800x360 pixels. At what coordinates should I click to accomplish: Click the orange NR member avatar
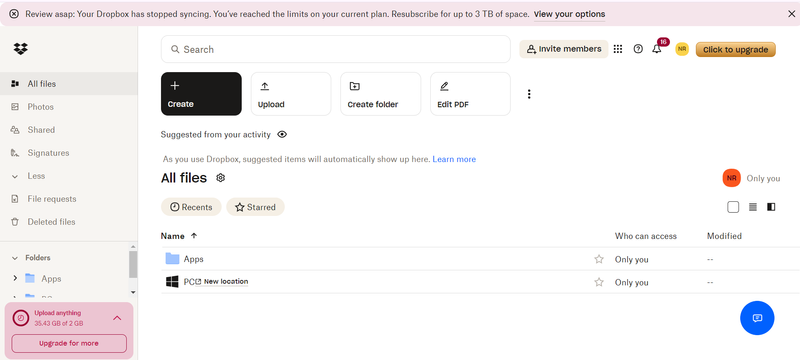click(731, 178)
